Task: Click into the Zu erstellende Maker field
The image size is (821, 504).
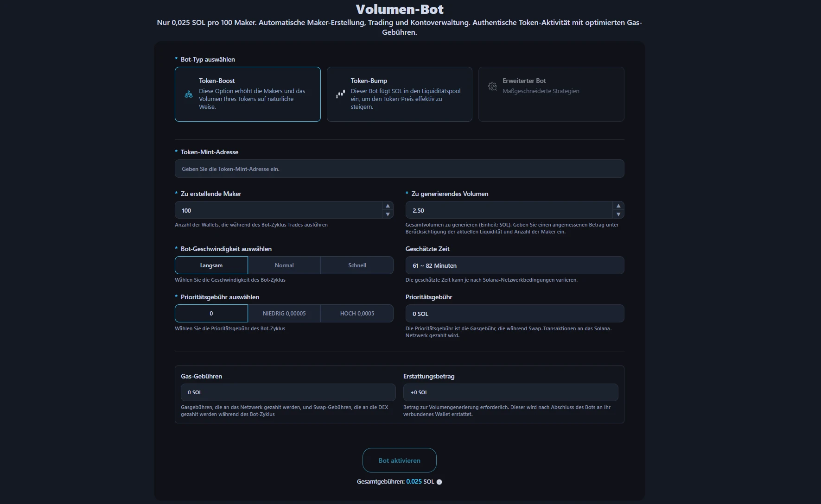Action: [x=278, y=210]
